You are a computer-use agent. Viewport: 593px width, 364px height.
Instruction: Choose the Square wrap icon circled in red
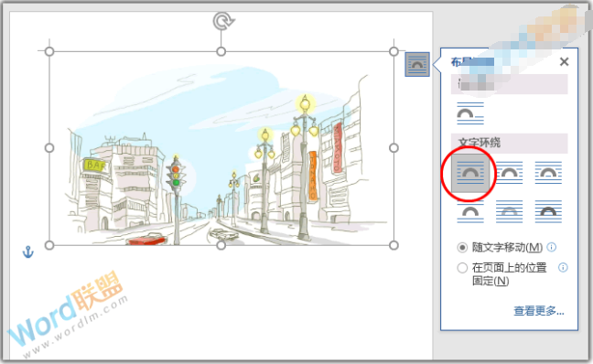coord(470,173)
